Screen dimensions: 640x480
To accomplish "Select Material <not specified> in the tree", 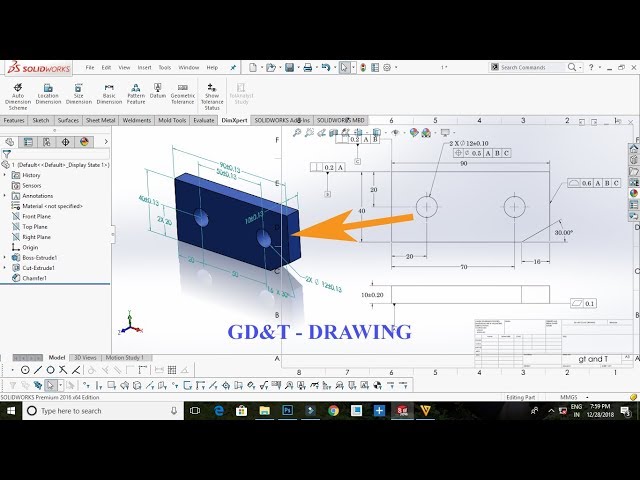I will [52, 206].
